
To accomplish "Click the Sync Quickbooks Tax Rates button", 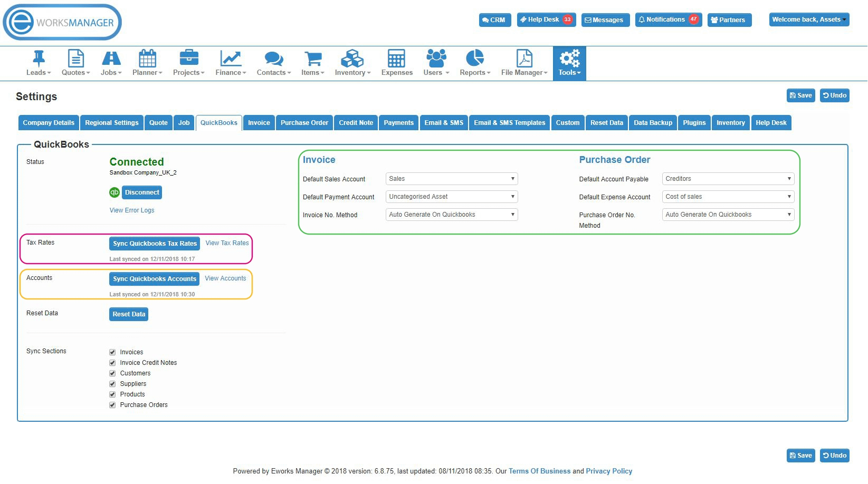I will [154, 244].
